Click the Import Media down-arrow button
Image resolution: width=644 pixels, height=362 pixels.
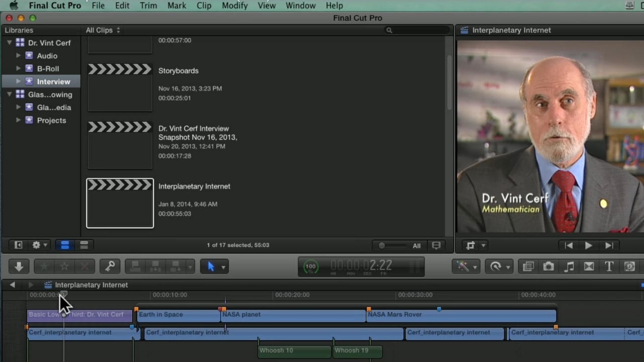pos(19,266)
